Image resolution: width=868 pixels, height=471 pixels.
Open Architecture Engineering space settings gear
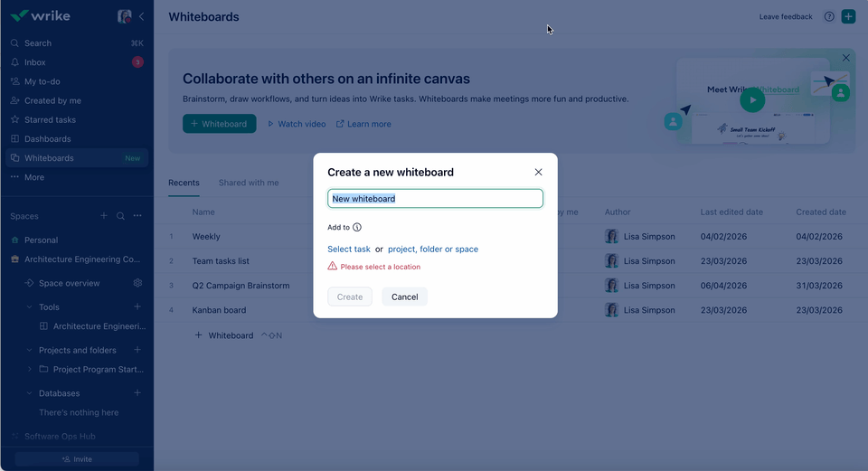point(137,283)
